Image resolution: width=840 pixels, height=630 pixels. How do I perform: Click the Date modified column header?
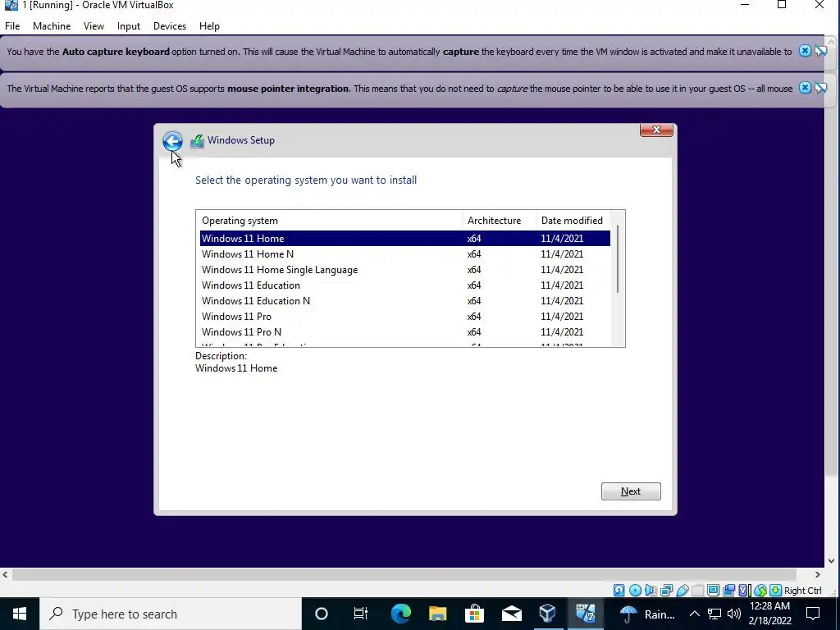tap(573, 220)
